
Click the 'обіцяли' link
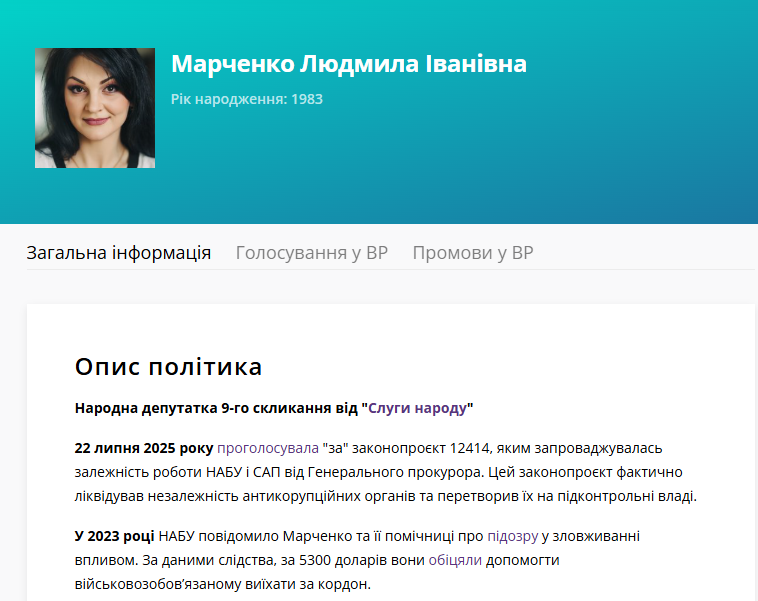coord(455,560)
